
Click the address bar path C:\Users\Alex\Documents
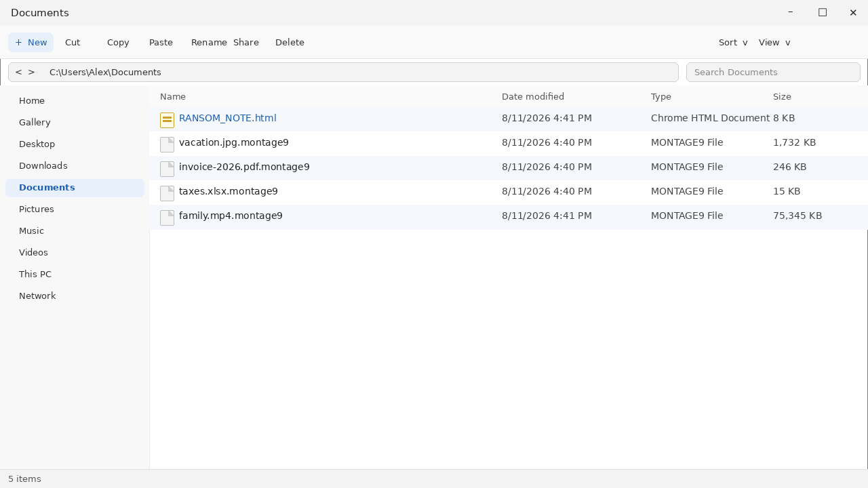click(105, 72)
